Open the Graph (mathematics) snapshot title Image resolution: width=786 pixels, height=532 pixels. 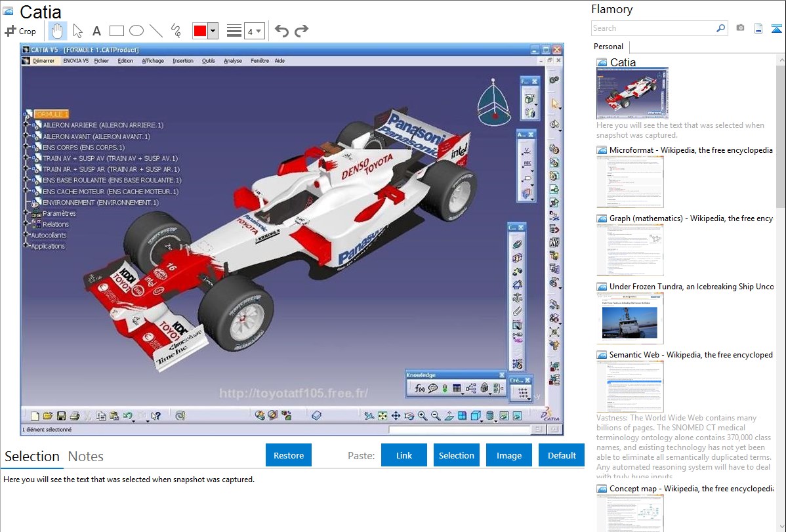click(x=691, y=218)
